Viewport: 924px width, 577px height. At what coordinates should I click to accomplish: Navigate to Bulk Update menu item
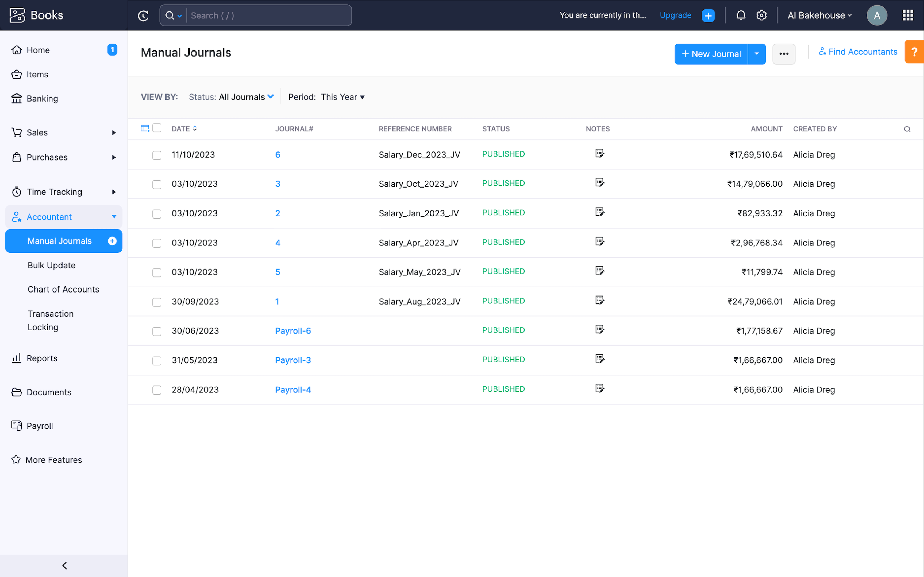pyautogui.click(x=52, y=265)
